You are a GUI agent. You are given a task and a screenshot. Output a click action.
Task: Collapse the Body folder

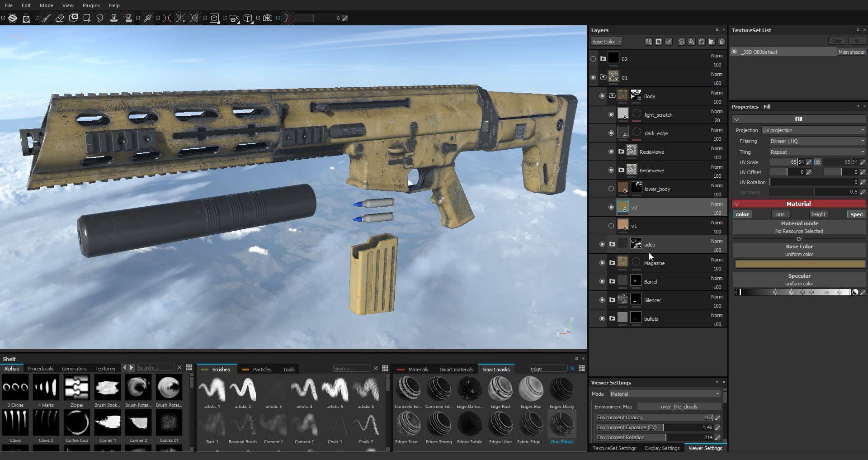pyautogui.click(x=612, y=96)
